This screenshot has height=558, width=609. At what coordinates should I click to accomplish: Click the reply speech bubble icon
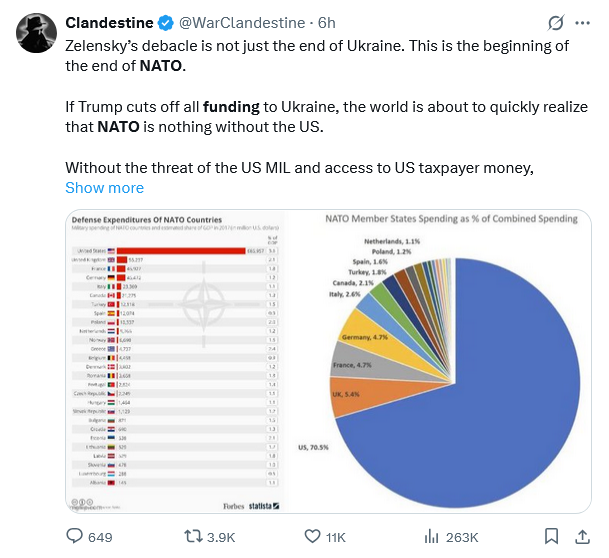75,537
